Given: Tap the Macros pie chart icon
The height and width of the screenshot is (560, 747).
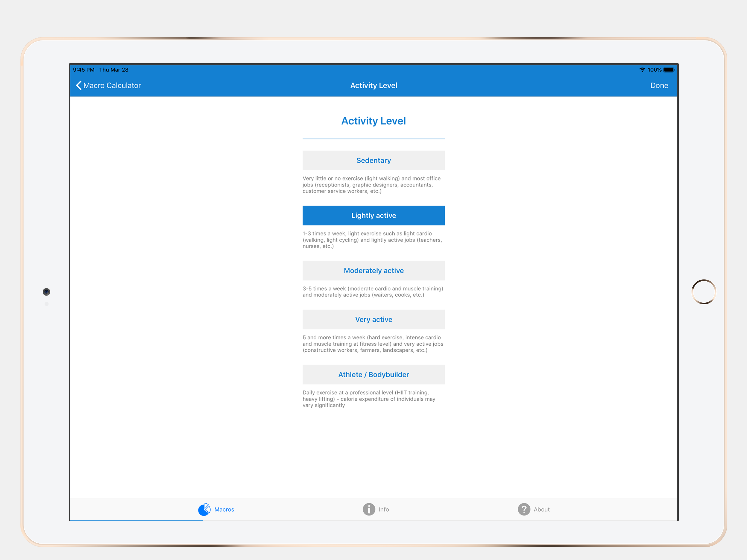Looking at the screenshot, I should click(x=204, y=509).
